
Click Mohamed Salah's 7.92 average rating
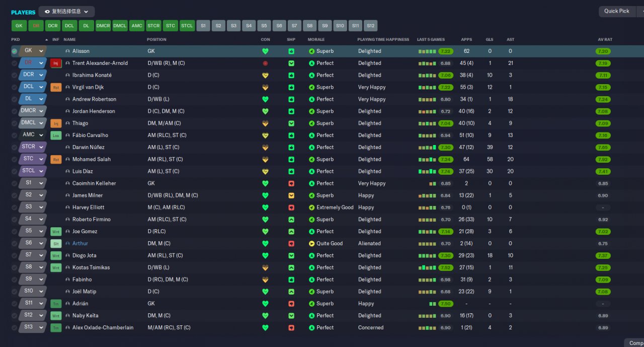tap(603, 160)
